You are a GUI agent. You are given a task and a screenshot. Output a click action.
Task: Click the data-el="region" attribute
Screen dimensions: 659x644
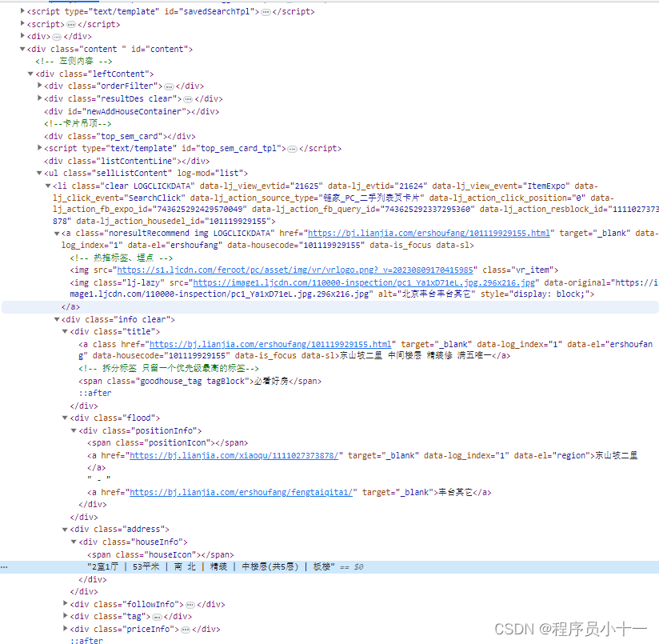pos(552,455)
